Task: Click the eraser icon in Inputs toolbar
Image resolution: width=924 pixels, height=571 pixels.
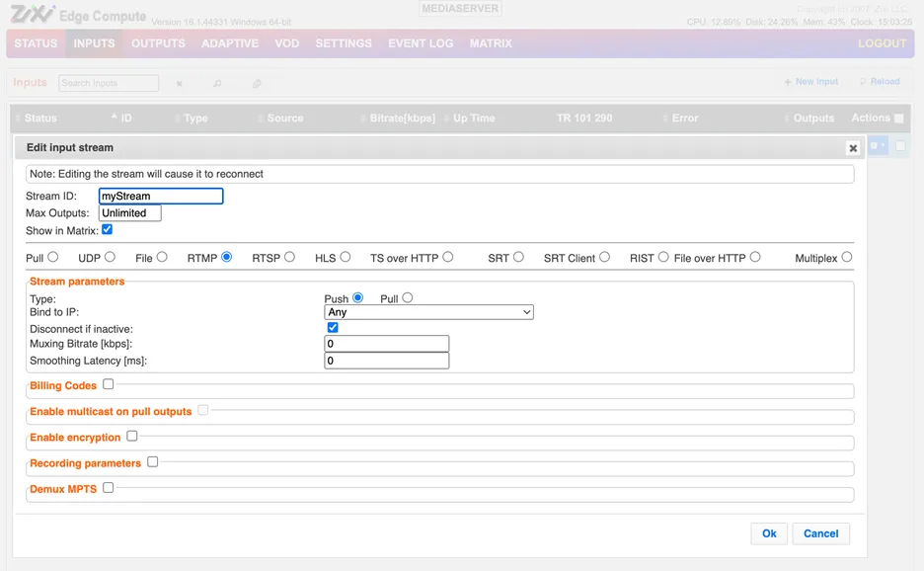Action: (257, 83)
